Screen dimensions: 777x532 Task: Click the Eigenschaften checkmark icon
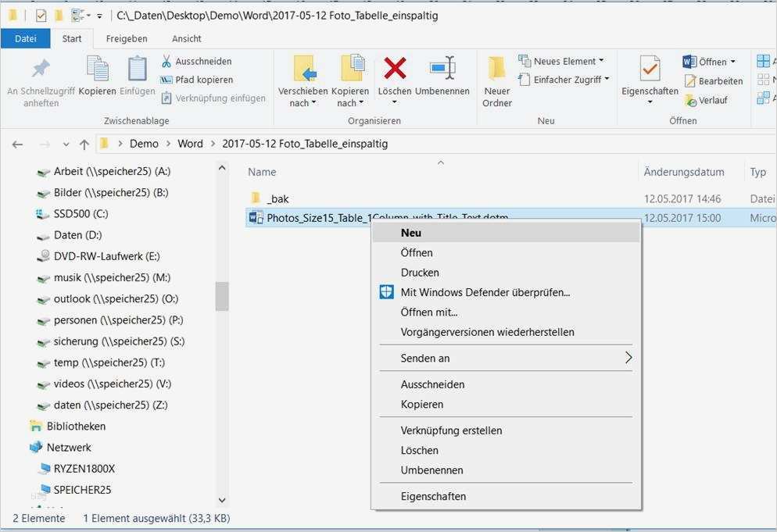click(650, 69)
